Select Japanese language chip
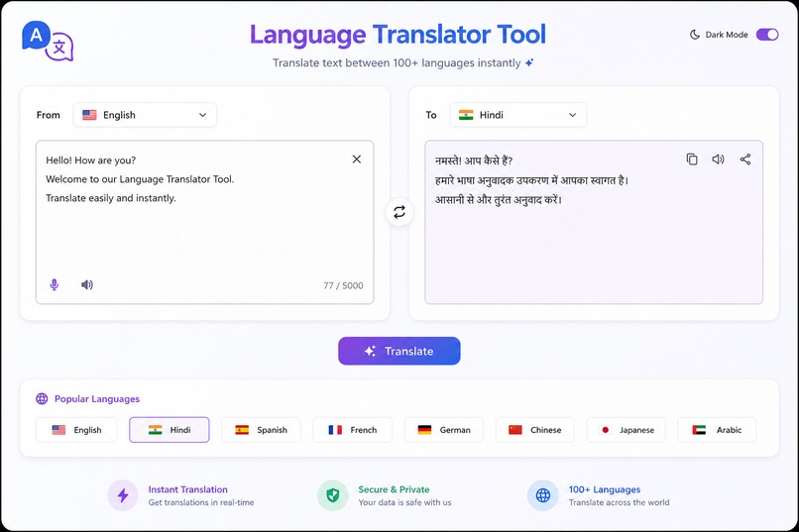Image resolution: width=799 pixels, height=532 pixels. [x=627, y=430]
